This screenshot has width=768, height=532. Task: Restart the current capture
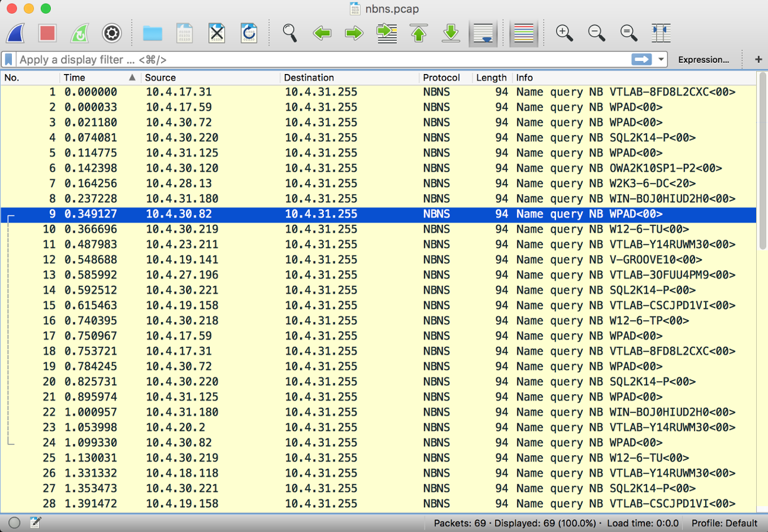pos(79,33)
